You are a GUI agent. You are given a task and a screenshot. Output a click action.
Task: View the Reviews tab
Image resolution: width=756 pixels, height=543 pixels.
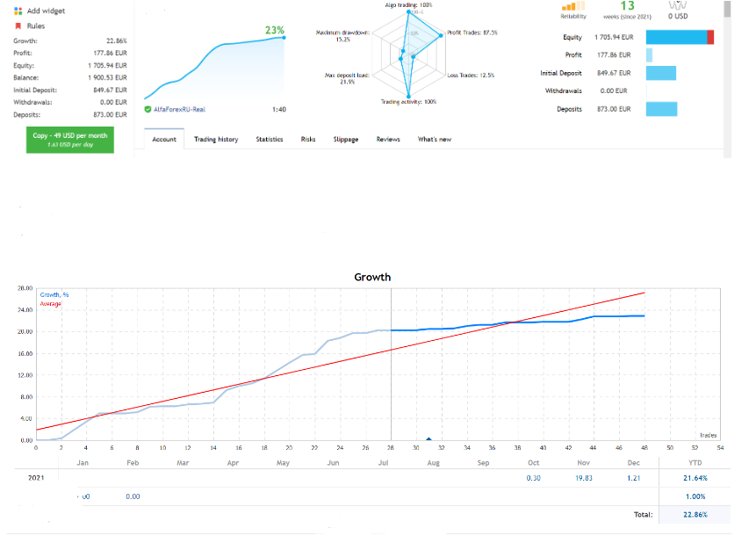388,139
